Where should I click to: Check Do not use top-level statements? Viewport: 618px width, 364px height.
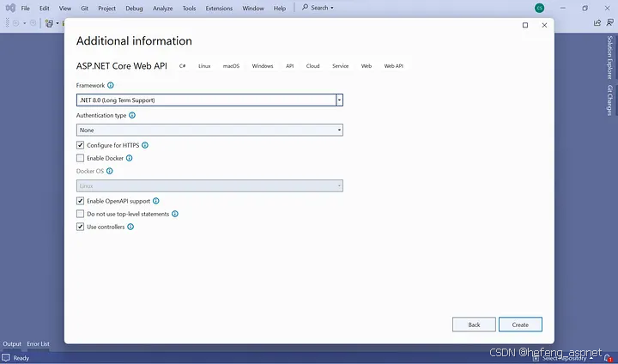pyautogui.click(x=81, y=214)
